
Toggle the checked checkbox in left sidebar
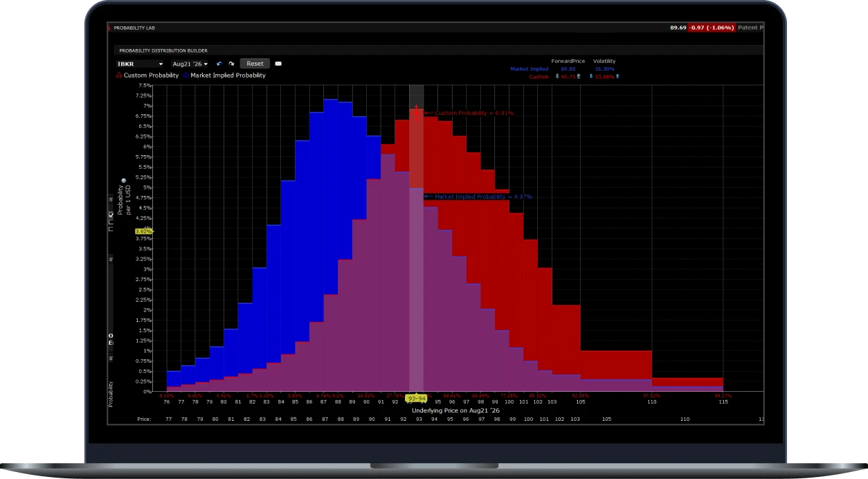click(111, 215)
